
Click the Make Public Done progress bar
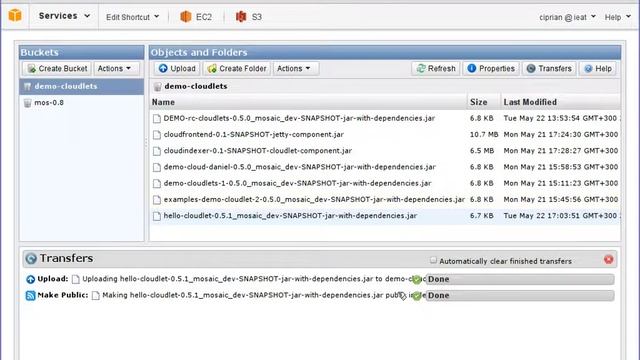click(520, 296)
